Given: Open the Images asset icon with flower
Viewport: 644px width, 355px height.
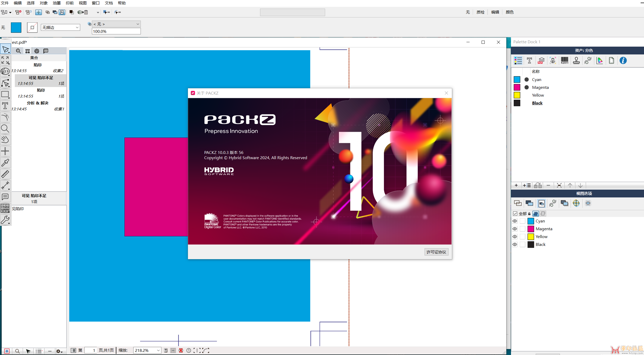Looking at the screenshot, I should click(x=553, y=61).
